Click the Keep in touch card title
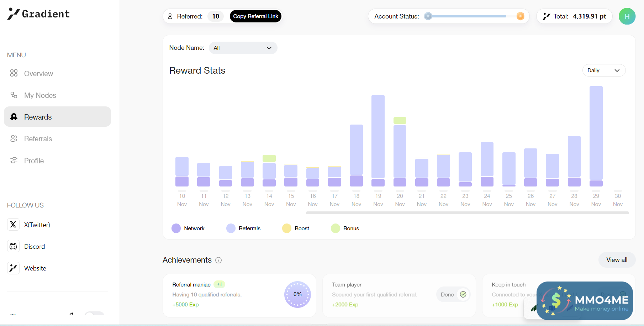The width and height of the screenshot is (644, 326). (x=508, y=284)
